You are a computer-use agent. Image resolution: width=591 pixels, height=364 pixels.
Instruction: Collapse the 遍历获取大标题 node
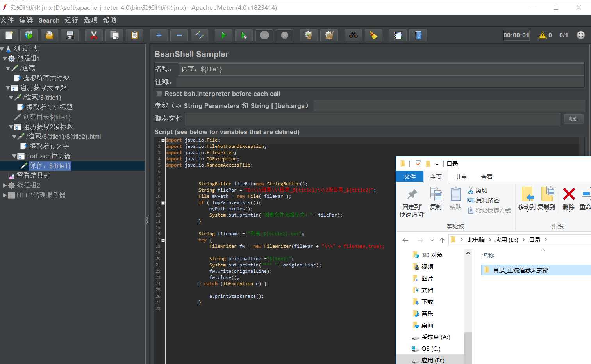coord(8,88)
